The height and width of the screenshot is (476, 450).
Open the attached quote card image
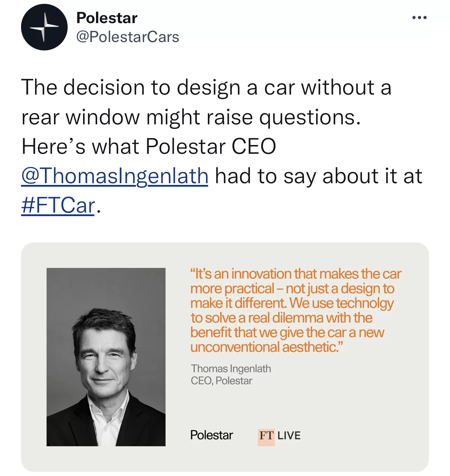point(225,357)
